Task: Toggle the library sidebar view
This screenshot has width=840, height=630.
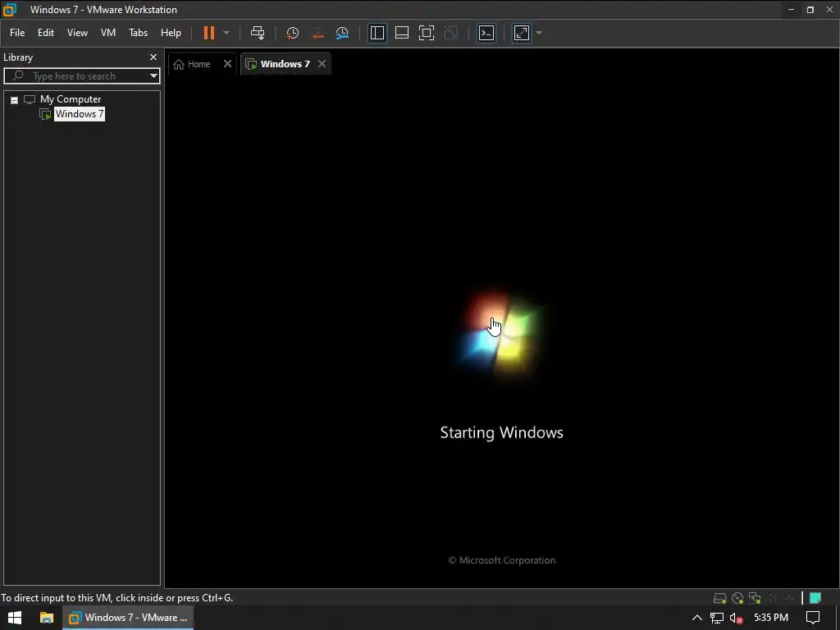Action: coord(377,33)
